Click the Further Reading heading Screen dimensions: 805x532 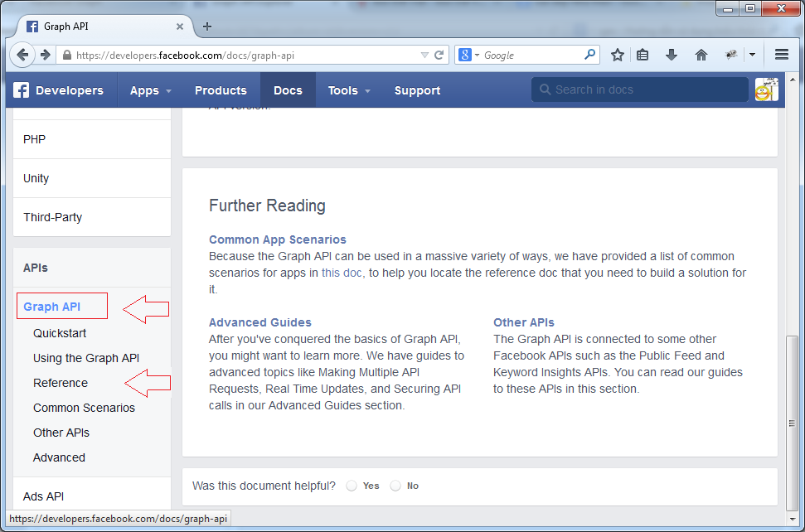(x=267, y=206)
